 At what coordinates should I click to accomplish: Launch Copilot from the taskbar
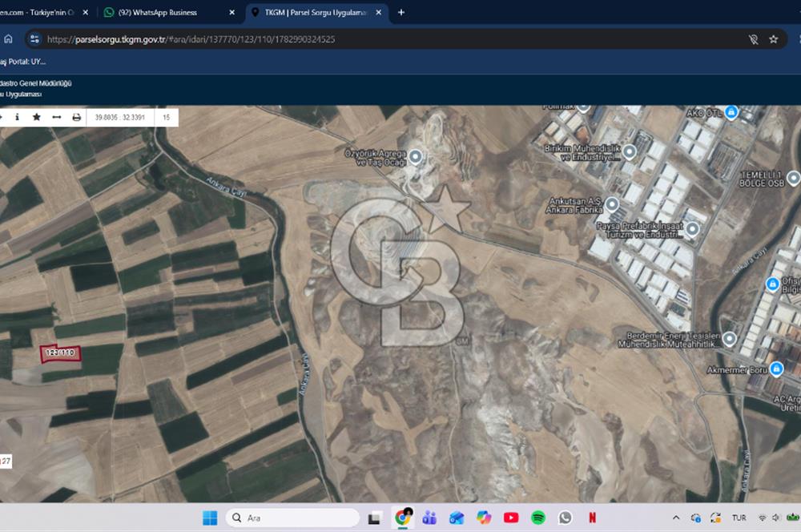(x=484, y=518)
